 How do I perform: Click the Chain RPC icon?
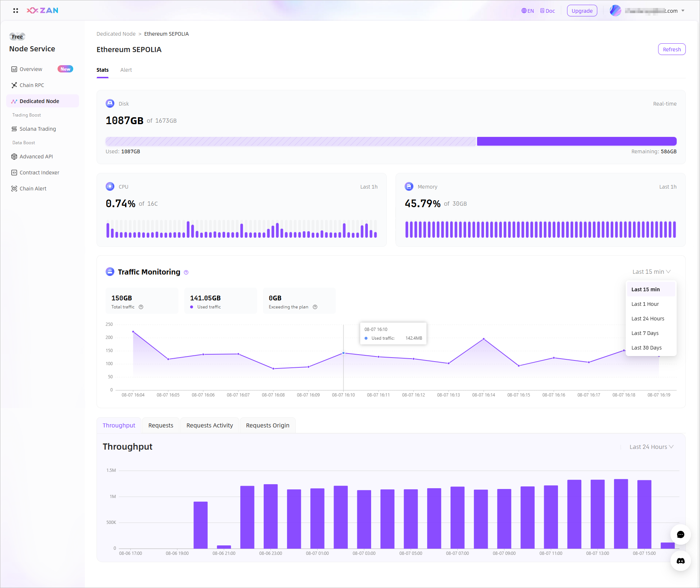pos(14,85)
